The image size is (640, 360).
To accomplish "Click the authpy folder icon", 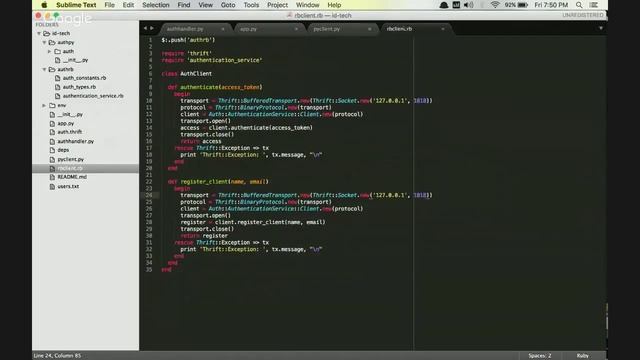I will (52, 42).
